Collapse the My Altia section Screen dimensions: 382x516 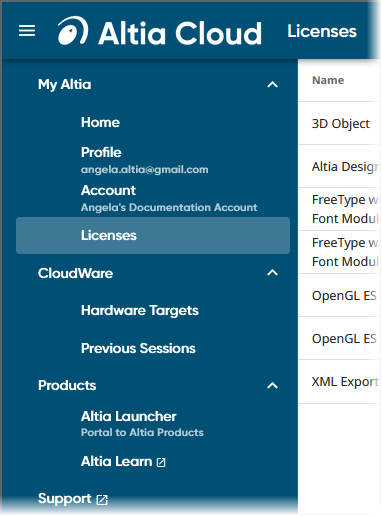pyautogui.click(x=272, y=85)
